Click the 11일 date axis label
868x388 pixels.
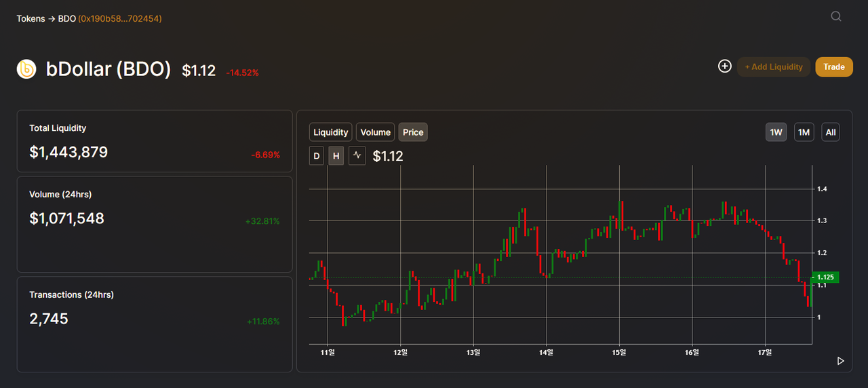coord(328,352)
